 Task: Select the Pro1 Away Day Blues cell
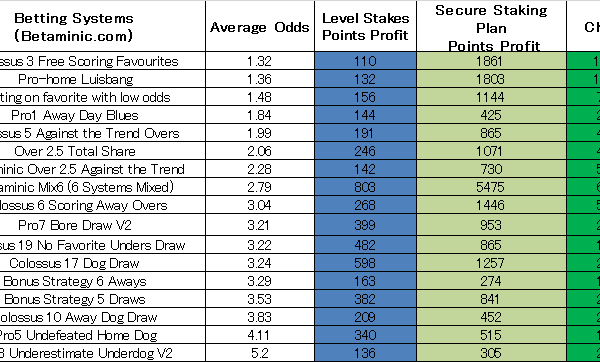click(x=103, y=115)
